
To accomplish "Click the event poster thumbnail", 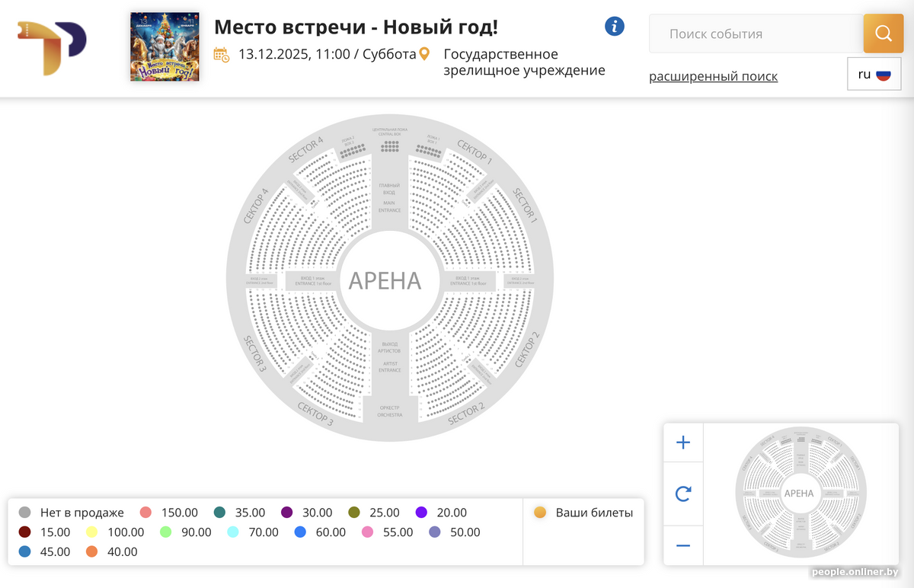I will click(x=165, y=46).
